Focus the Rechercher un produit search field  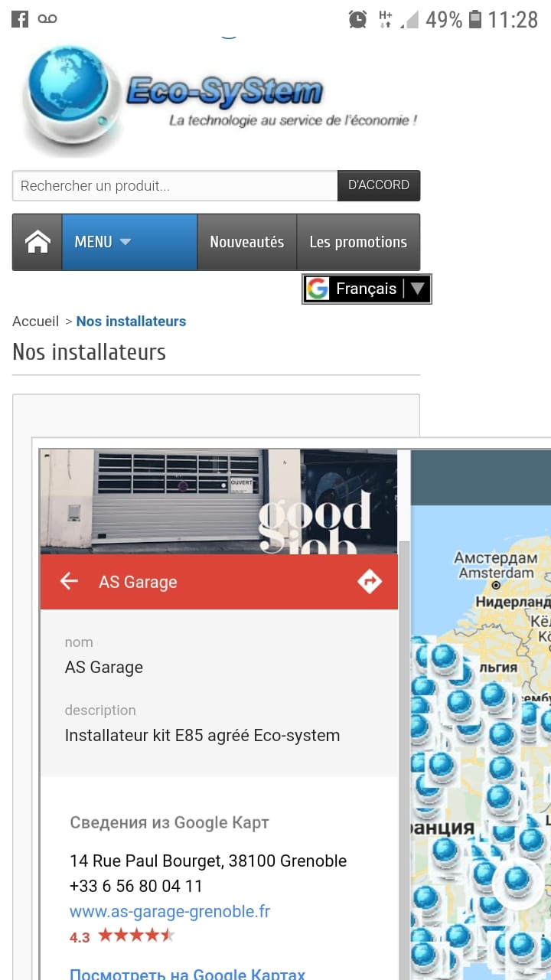click(175, 185)
